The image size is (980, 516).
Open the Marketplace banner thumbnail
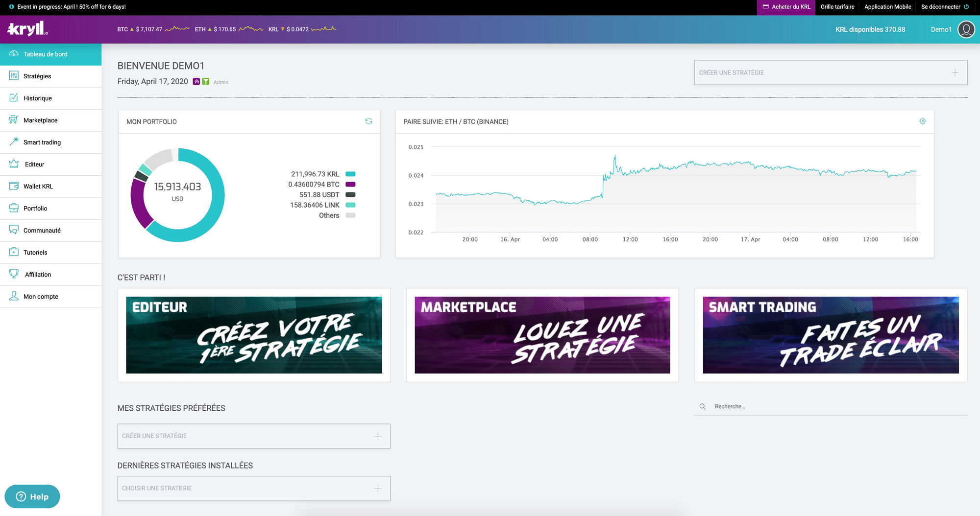click(x=542, y=335)
